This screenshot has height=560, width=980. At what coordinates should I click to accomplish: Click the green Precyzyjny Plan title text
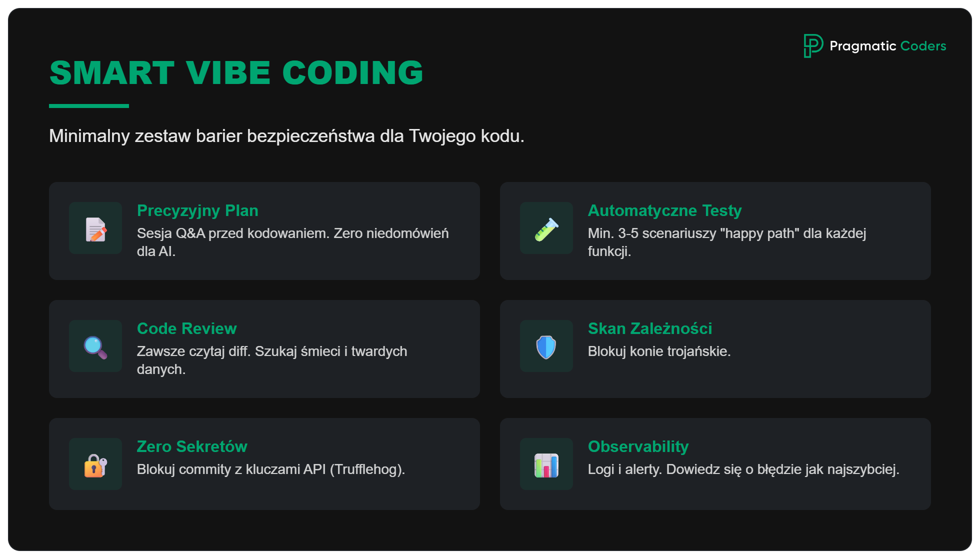click(197, 210)
